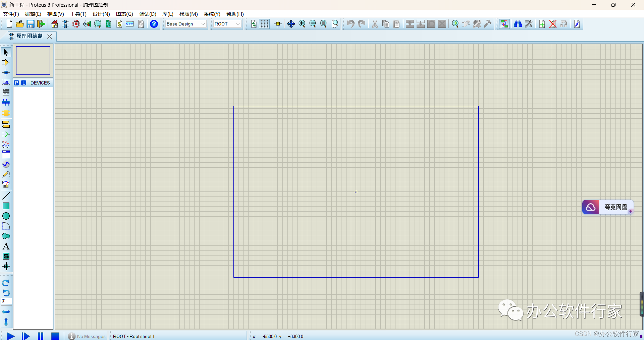Open the 夸克网盘 floating widget

[x=608, y=207]
